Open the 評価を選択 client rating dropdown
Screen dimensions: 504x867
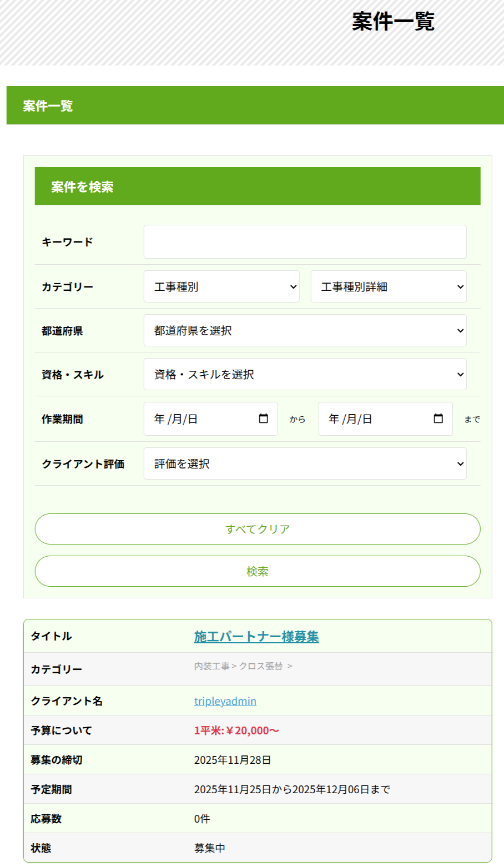click(x=305, y=463)
